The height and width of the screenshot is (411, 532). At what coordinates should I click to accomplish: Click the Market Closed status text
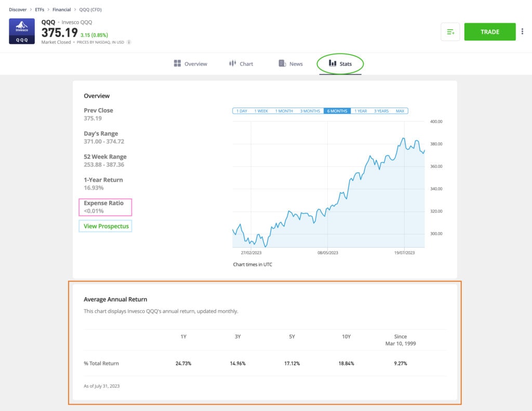(56, 42)
